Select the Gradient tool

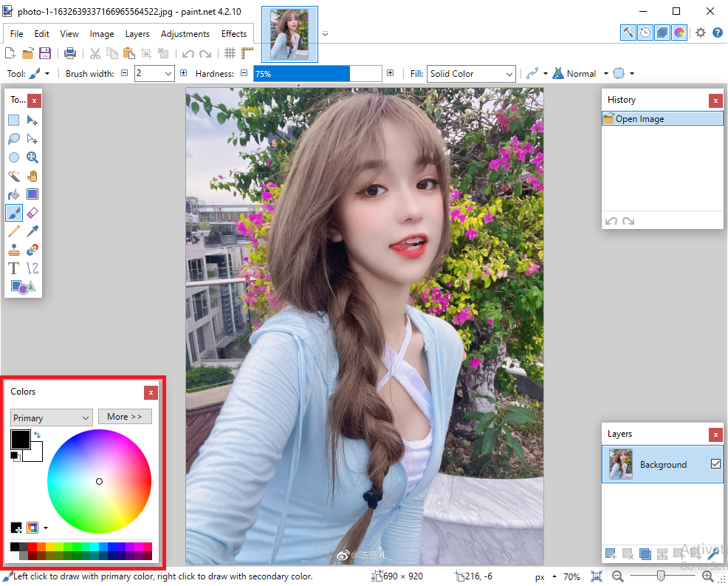click(32, 194)
